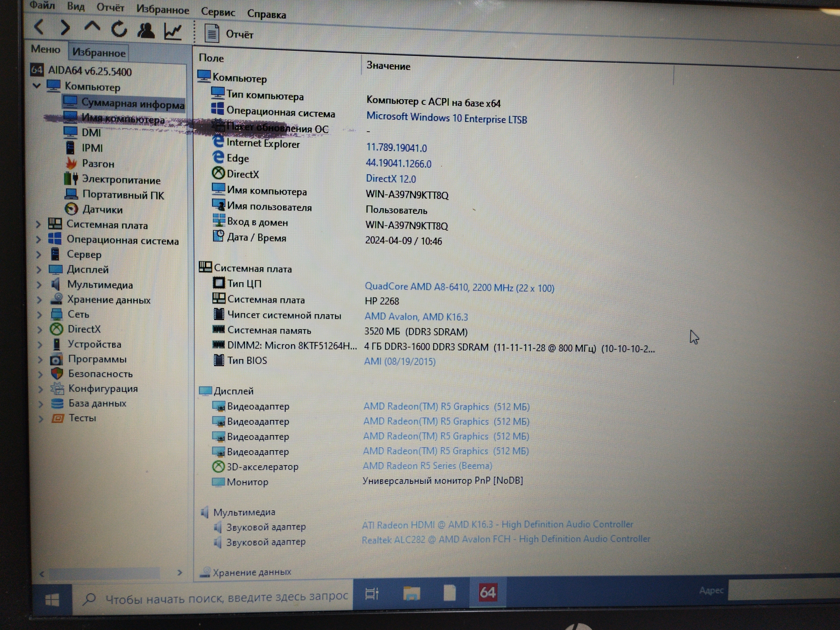Image resolution: width=840 pixels, height=630 pixels.
Task: Click the Адрес field on taskbar
Action: [783, 590]
